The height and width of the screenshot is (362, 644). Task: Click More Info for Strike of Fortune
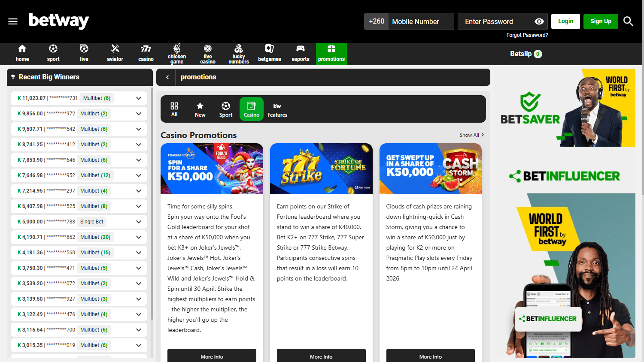click(321, 356)
